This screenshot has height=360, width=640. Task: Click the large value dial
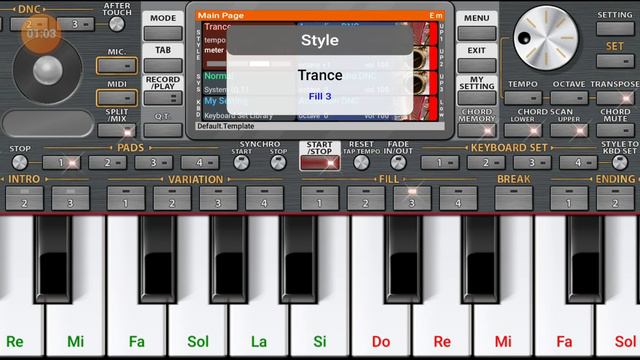point(546,38)
